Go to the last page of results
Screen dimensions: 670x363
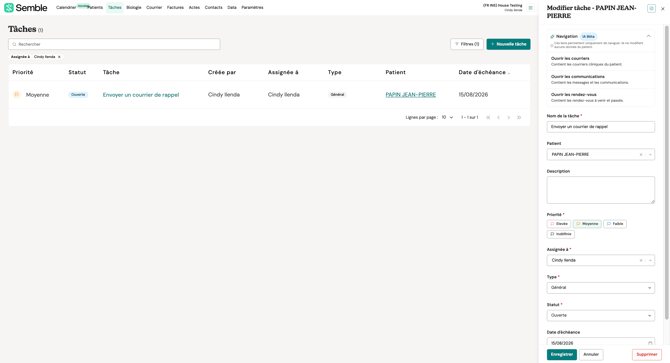pyautogui.click(x=519, y=117)
